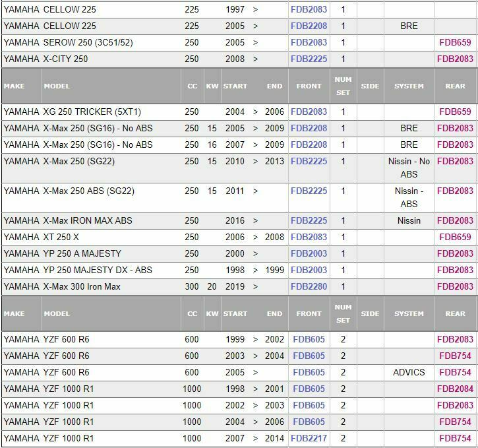Screen dimensions: 478x448
Task: Open rear FDB2083 for YZF 600 R6 1999
Action: click(455, 339)
